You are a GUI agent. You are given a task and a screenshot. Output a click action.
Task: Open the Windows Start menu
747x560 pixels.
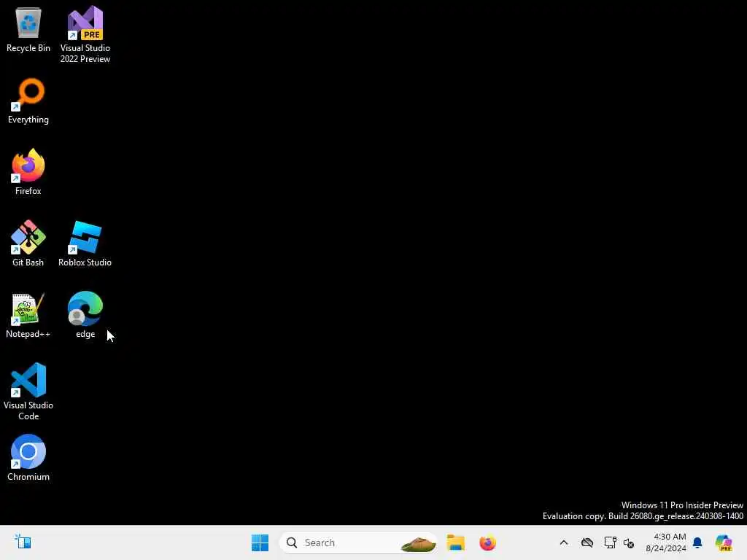(x=260, y=542)
